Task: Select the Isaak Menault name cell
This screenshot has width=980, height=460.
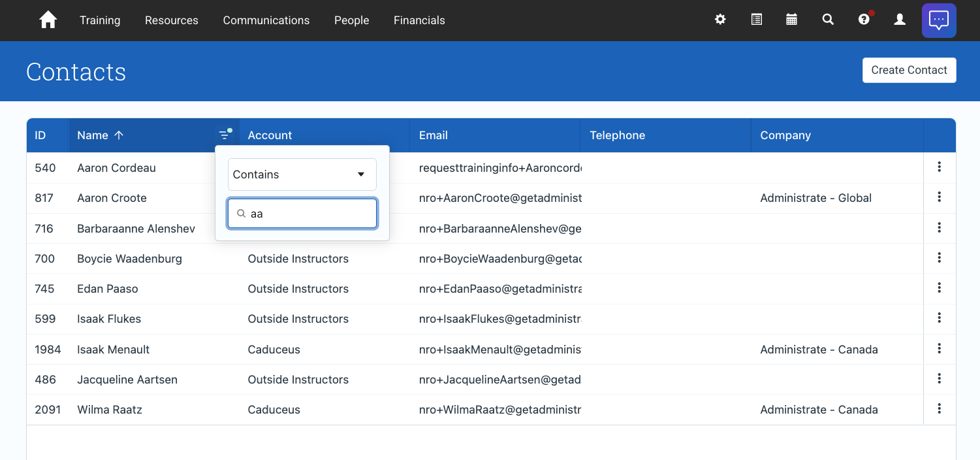Action: 114,350
